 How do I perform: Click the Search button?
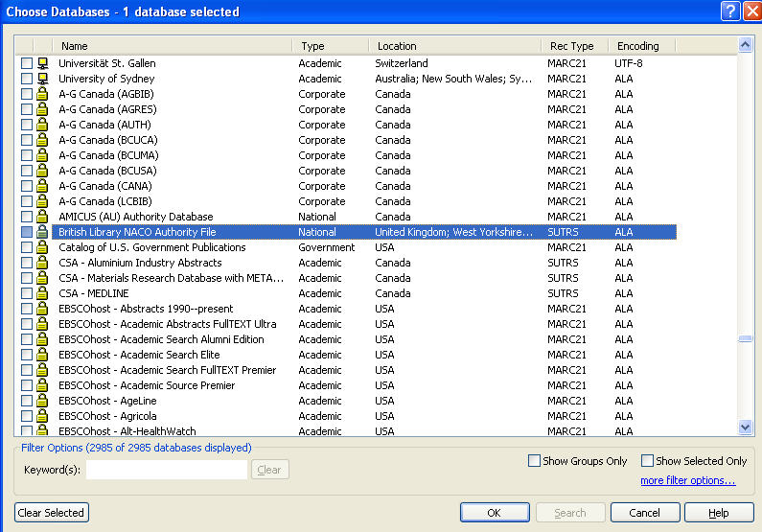point(570,513)
